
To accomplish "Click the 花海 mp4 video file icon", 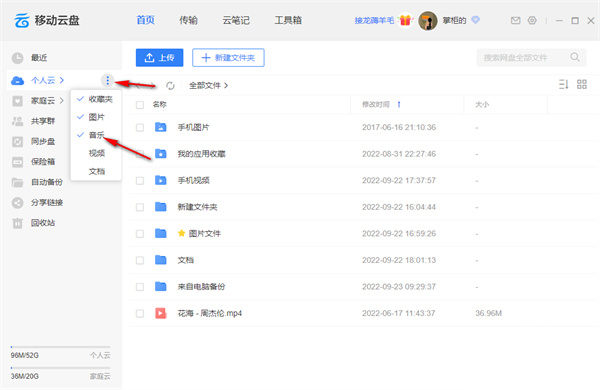I will click(x=161, y=313).
